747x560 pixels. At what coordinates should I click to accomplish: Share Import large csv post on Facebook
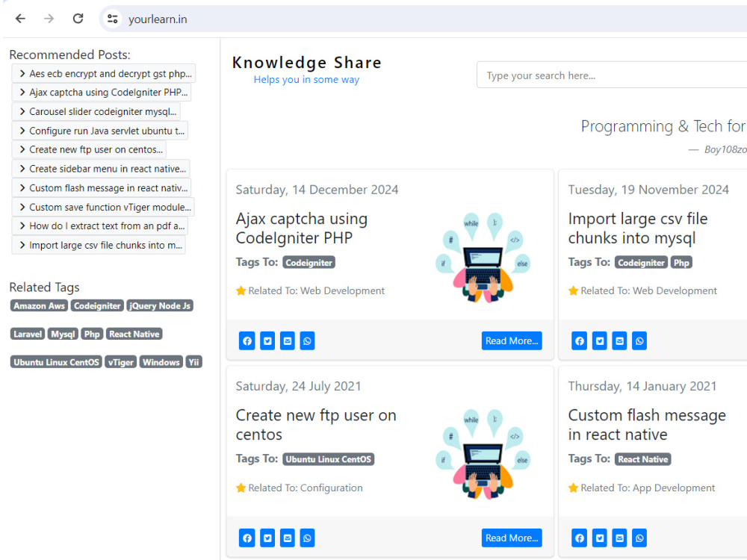580,341
